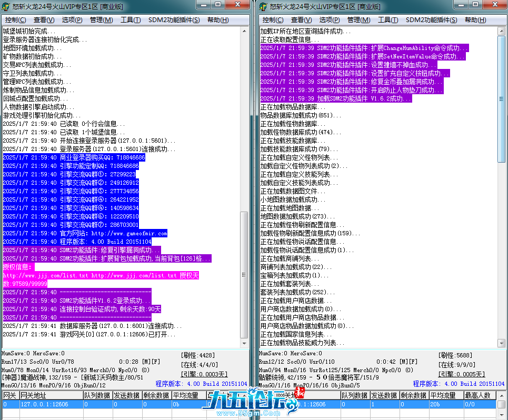Click the right log scrollbar's up arrow
The image size is (508, 420).
(x=501, y=31)
